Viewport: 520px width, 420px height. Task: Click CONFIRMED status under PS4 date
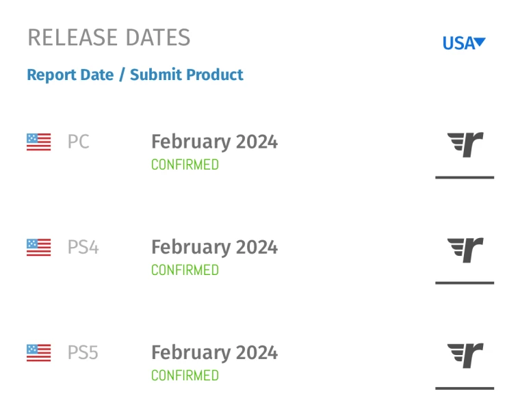(x=185, y=270)
